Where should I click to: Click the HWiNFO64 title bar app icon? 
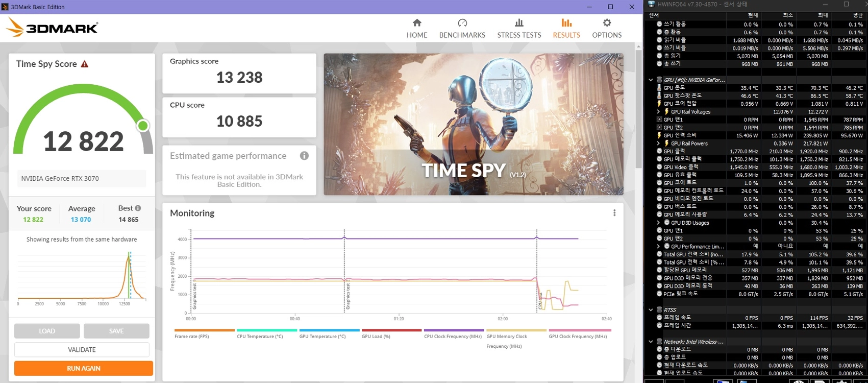pyautogui.click(x=651, y=4)
